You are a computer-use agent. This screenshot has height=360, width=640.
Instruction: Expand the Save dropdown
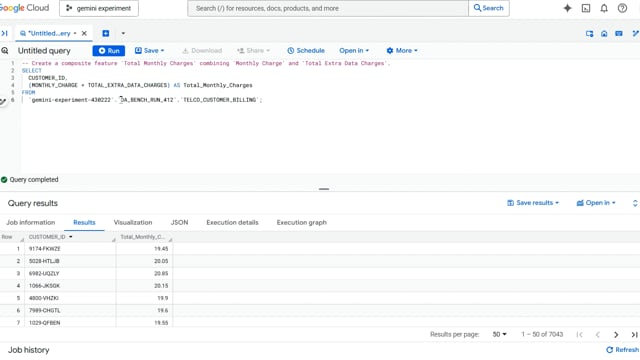tap(149, 51)
